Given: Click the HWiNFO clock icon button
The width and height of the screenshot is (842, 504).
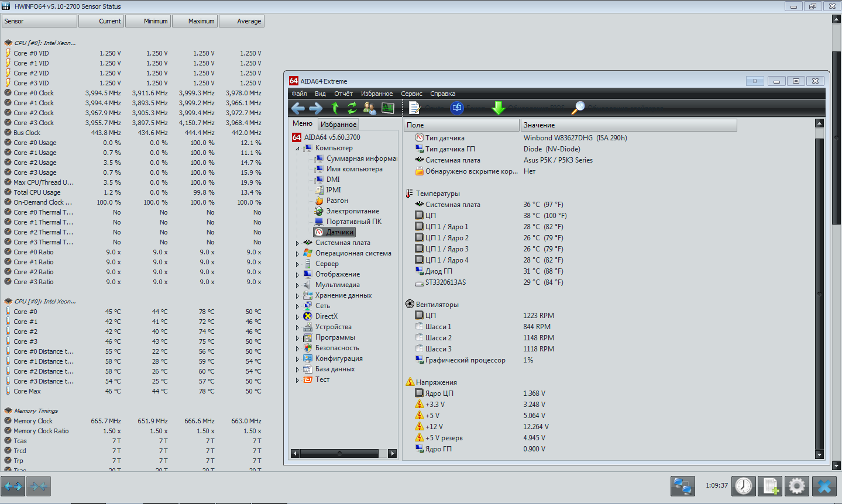Looking at the screenshot, I should (744, 486).
